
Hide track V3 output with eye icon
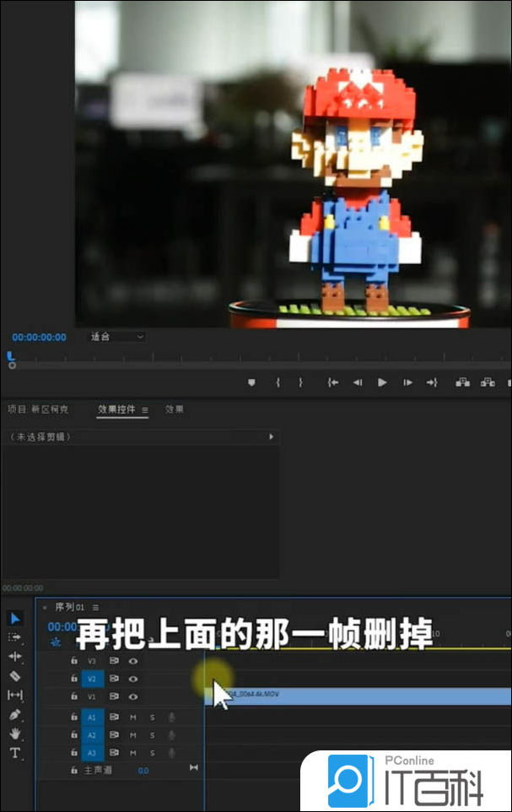pos(133,661)
